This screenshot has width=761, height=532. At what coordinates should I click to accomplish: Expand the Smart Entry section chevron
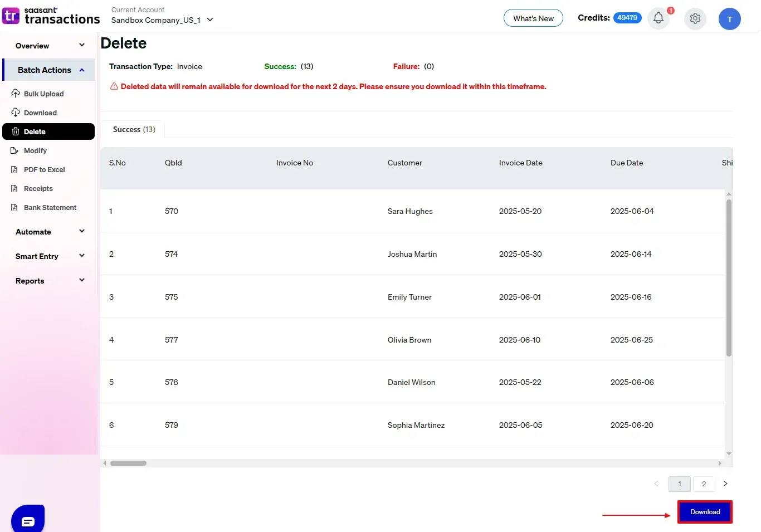pyautogui.click(x=82, y=256)
